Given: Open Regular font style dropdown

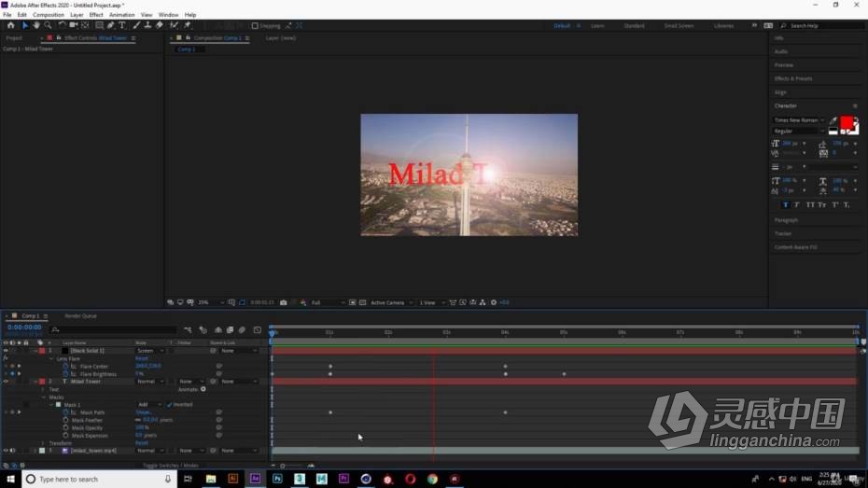Looking at the screenshot, I should 799,132.
